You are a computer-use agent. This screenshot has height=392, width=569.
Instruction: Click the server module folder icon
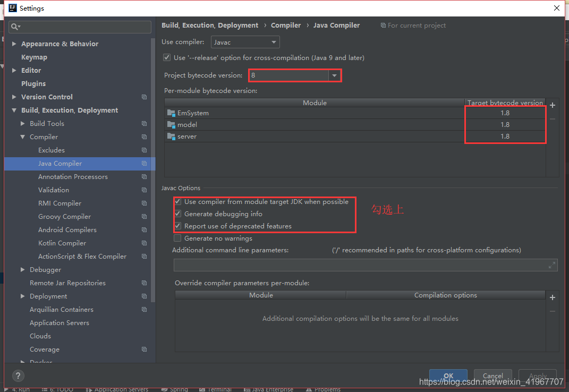pos(171,137)
